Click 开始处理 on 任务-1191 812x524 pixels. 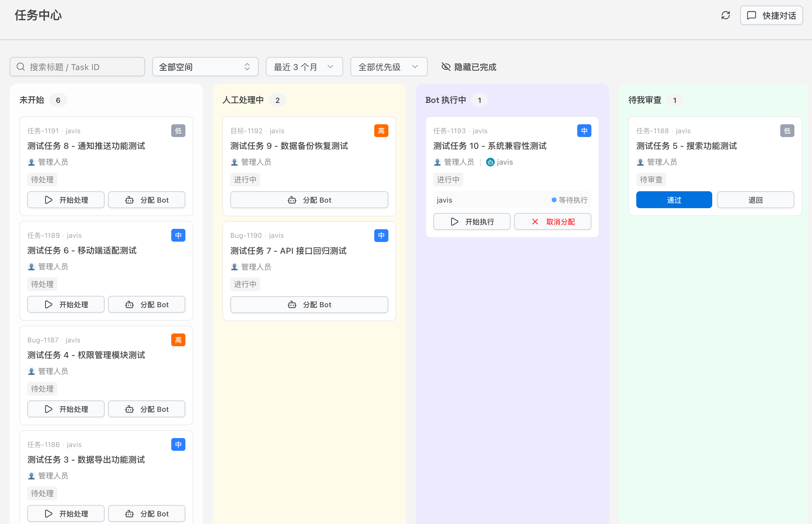point(66,200)
